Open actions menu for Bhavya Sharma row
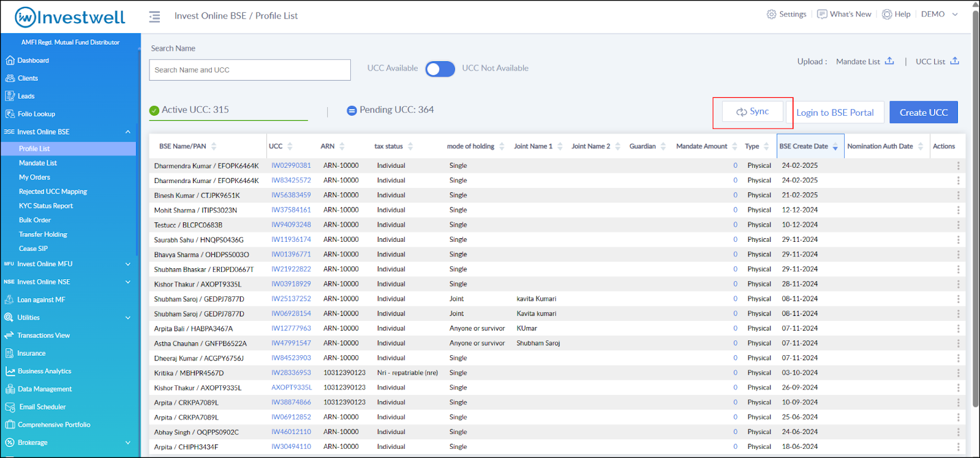 click(x=958, y=254)
